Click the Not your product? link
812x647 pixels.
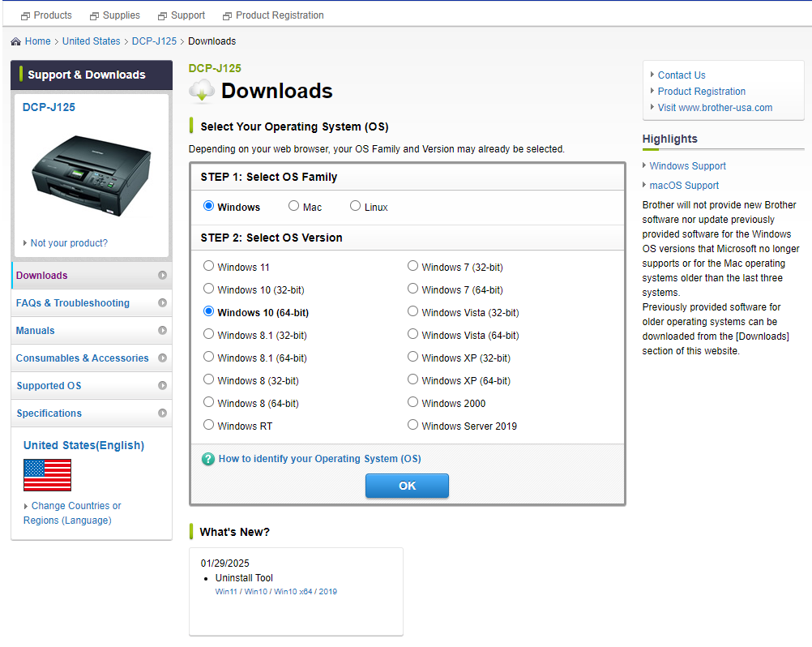coord(69,243)
